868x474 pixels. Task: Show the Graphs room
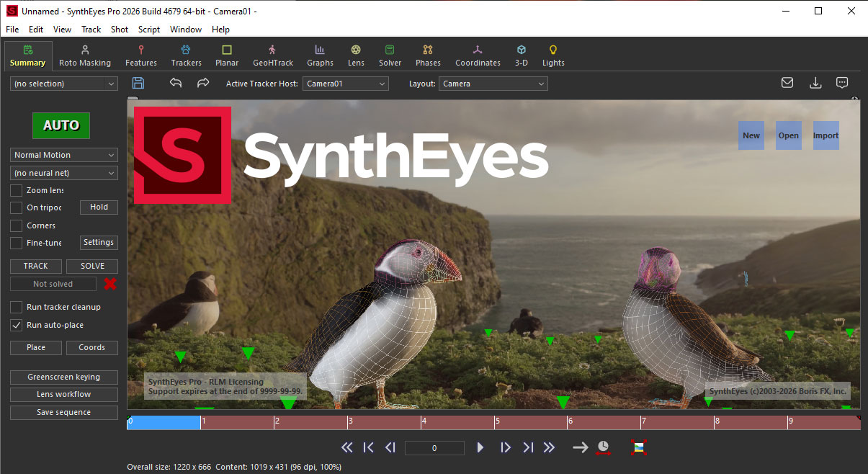[320, 55]
